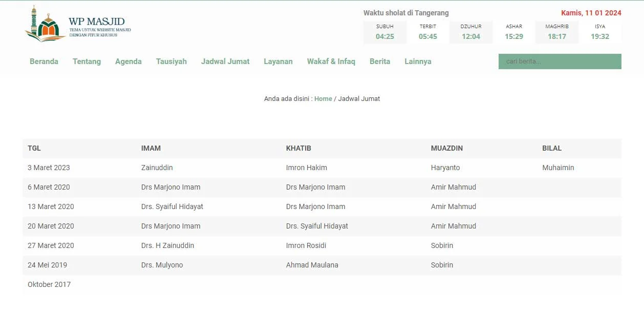Screen dimensions: 644x310
Task: Go to the Agenda menu
Action: [x=128, y=61]
